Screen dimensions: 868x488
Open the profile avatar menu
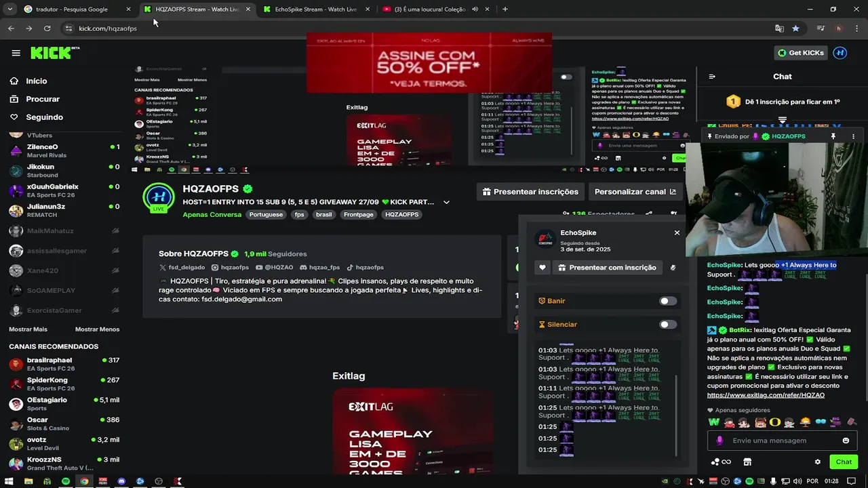pos(840,53)
